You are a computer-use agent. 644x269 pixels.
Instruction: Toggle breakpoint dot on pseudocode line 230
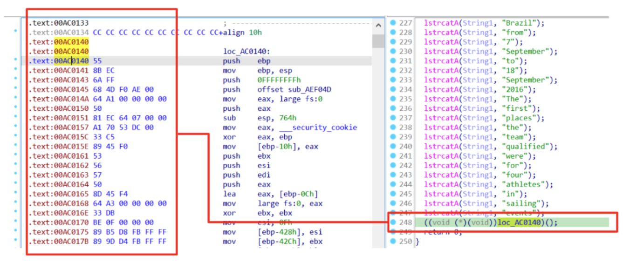(x=393, y=51)
